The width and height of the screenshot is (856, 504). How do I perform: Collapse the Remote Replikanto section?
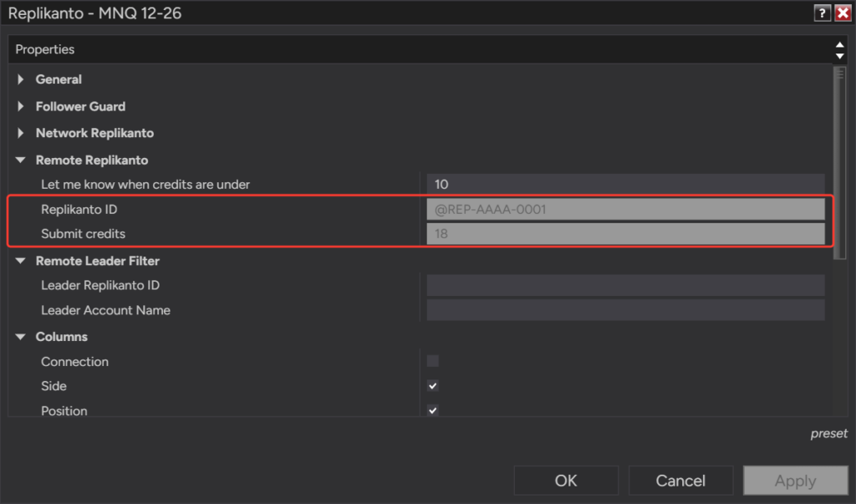21,160
